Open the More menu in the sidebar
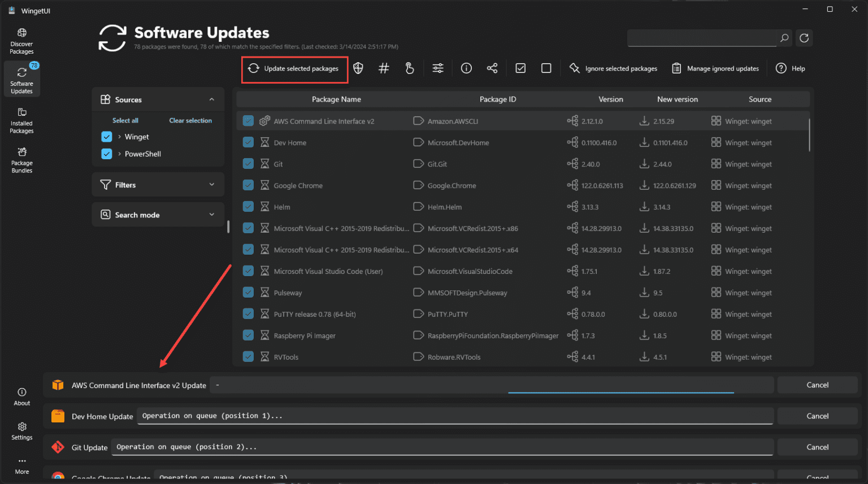The width and height of the screenshot is (868, 484). (x=21, y=466)
